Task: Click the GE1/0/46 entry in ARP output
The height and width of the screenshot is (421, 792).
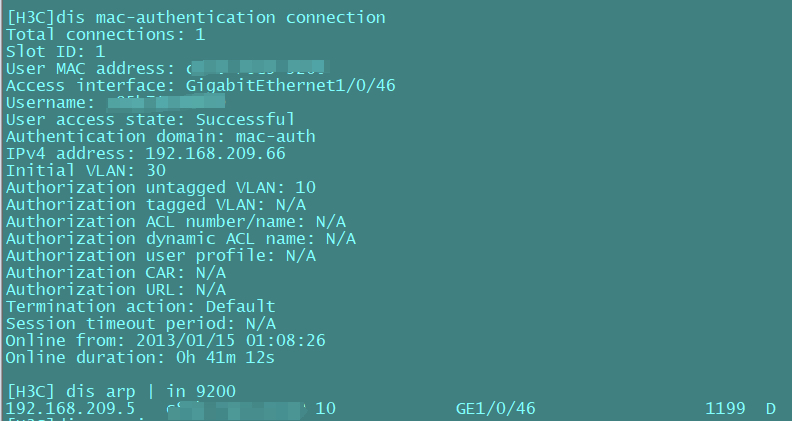Action: click(496, 408)
